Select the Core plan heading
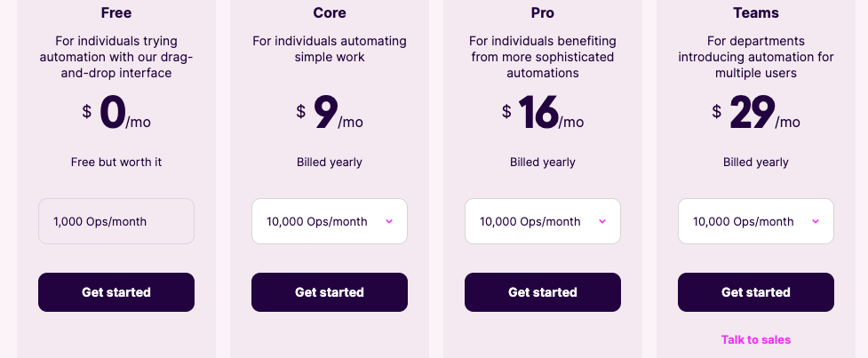Screen dimensions: 868x358 coord(330,13)
